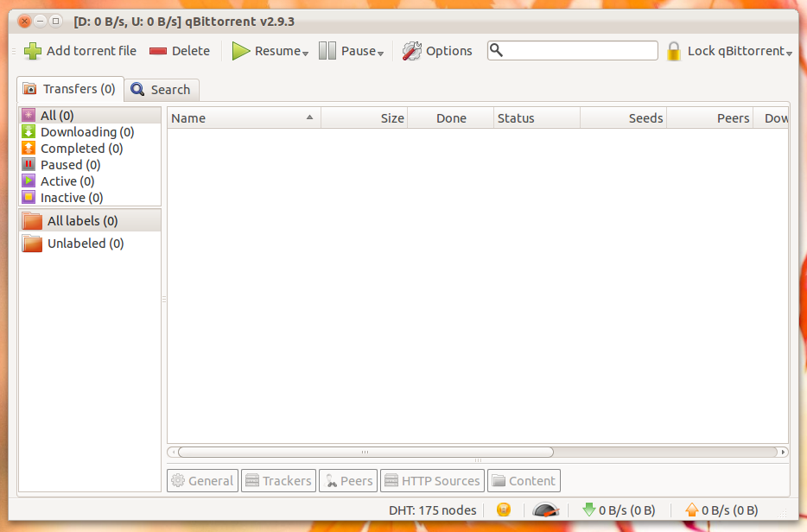Viewport: 807px width, 532px height.
Task: Open the General properties tab
Action: 202,480
